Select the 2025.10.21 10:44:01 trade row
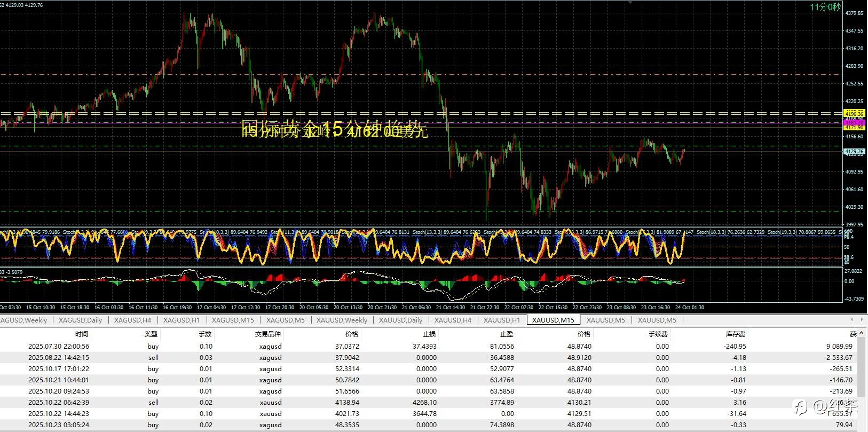The height and width of the screenshot is (432, 868). tap(429, 380)
